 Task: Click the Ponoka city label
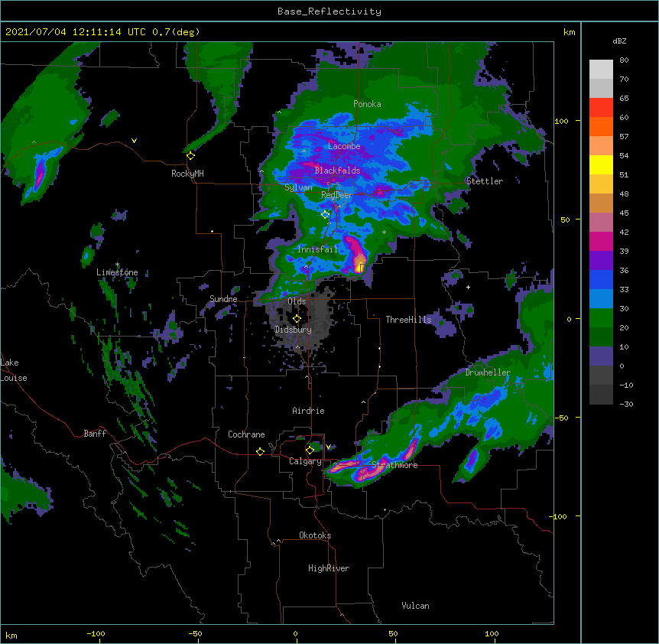tap(367, 104)
